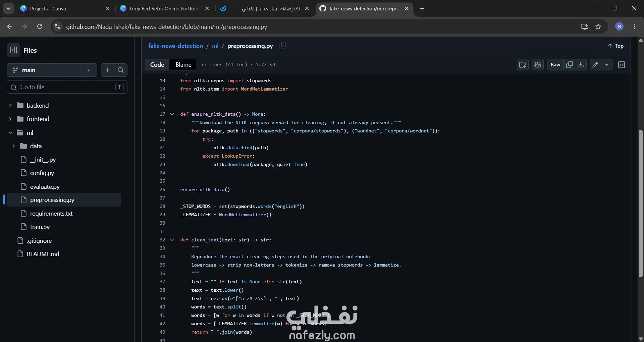Viewport: 644px width, 342px height.
Task: View site information icon in address bar
Action: pyautogui.click(x=58, y=26)
